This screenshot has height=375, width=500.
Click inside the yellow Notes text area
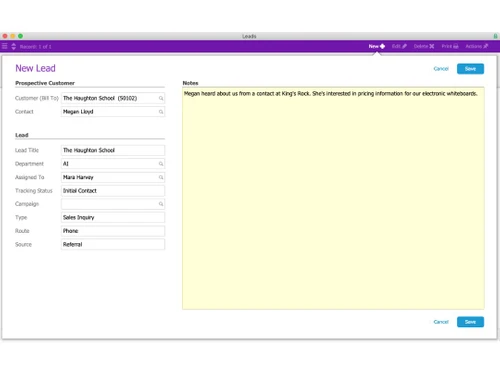pos(333,199)
